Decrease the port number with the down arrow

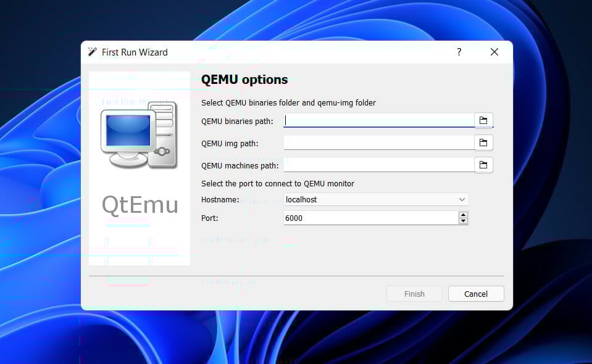click(463, 220)
